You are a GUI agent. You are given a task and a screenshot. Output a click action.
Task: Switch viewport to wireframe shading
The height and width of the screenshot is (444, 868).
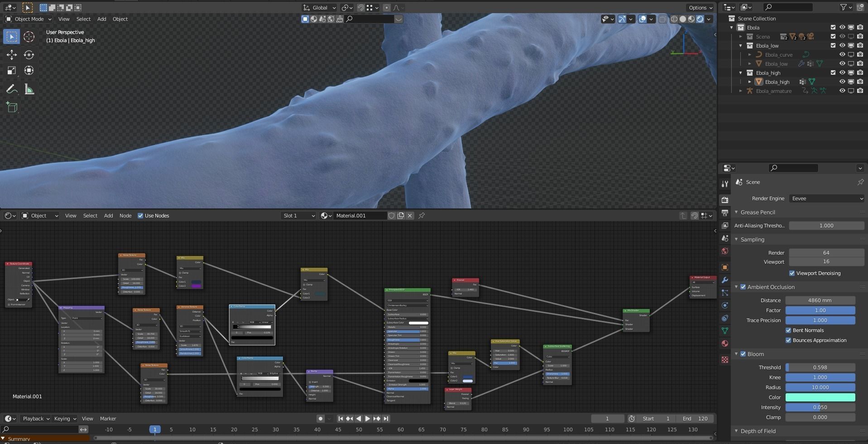674,19
